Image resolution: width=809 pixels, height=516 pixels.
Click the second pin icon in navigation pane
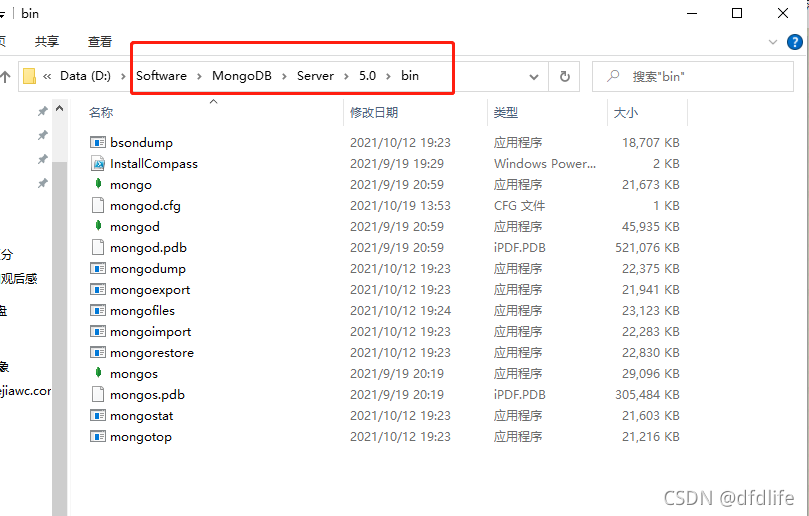[x=43, y=135]
